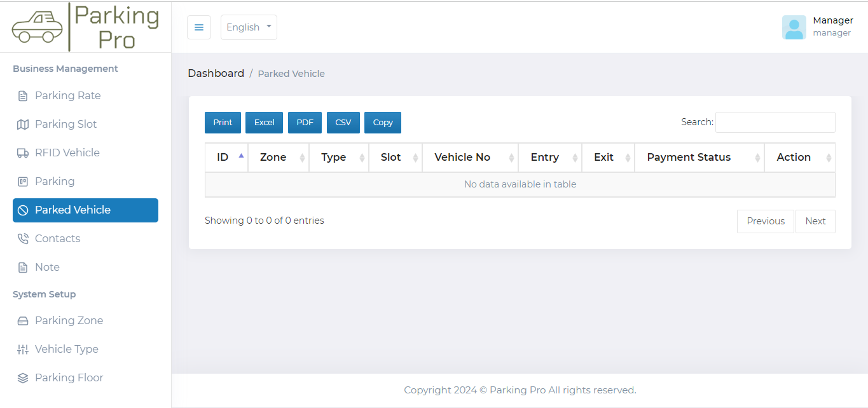Export table using Excel button

tap(264, 123)
